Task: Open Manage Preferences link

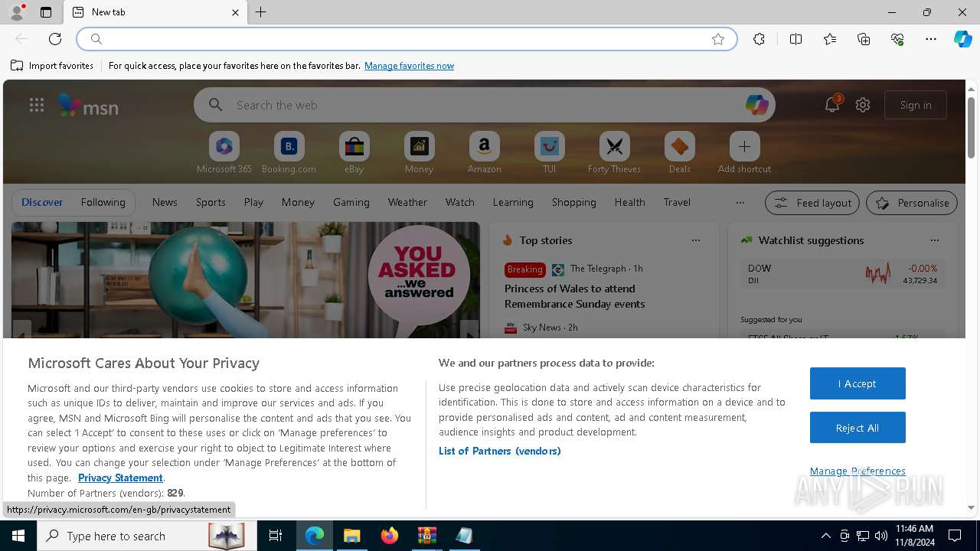Action: [x=857, y=471]
